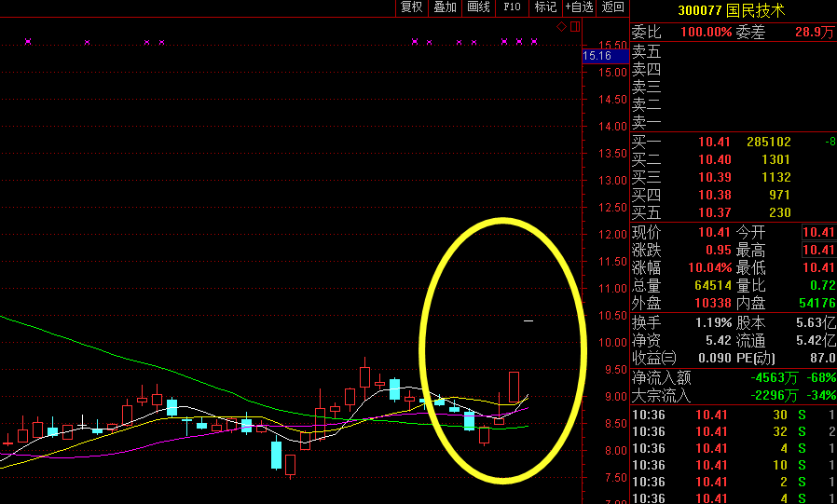Open the 叠加 overlay option
Screen dimensions: 837x504
point(445,7)
